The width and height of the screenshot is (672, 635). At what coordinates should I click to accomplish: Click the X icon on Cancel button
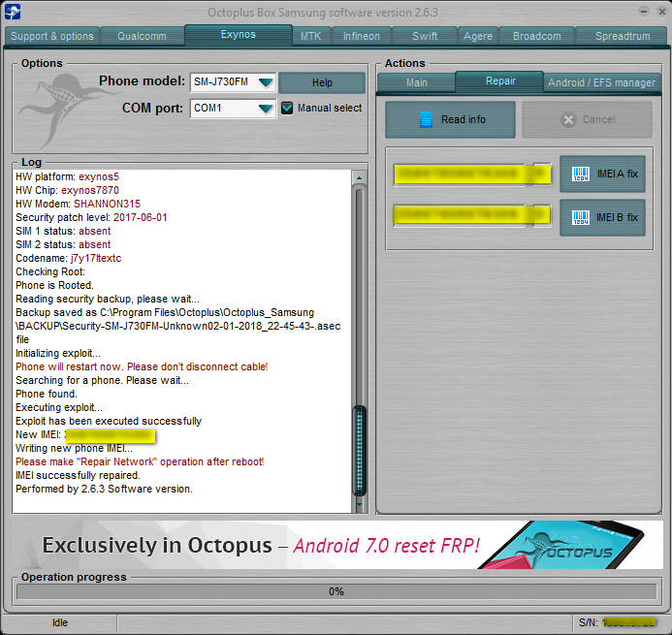568,119
